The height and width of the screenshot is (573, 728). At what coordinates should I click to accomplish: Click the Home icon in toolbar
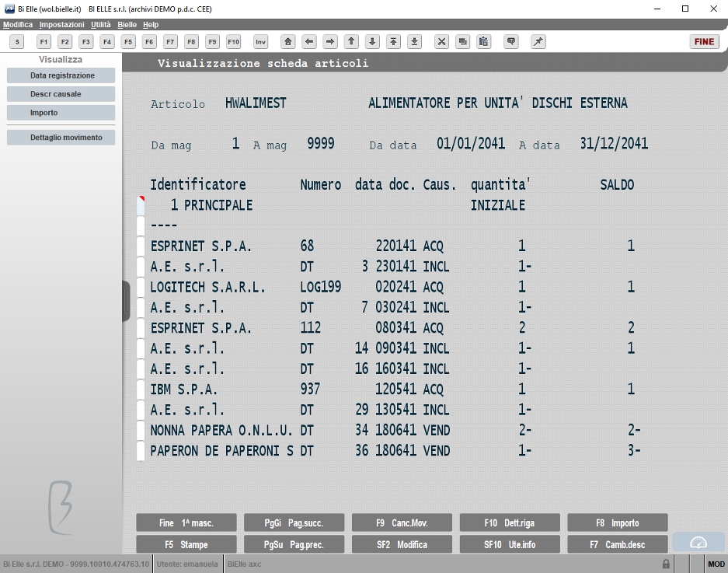(x=287, y=42)
